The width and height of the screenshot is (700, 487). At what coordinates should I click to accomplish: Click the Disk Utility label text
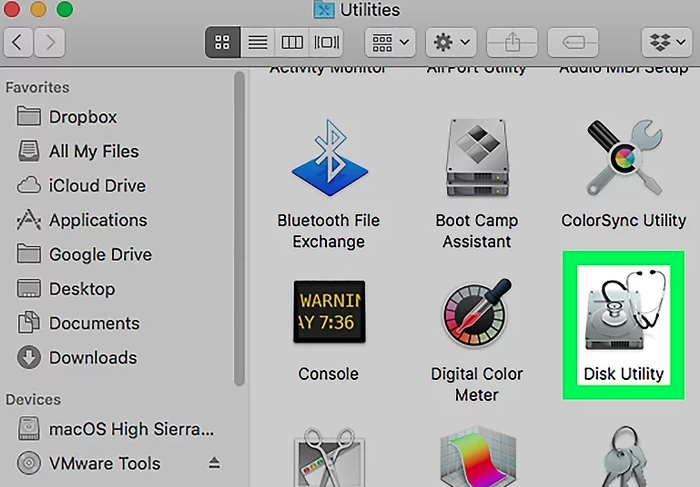pyautogui.click(x=624, y=374)
